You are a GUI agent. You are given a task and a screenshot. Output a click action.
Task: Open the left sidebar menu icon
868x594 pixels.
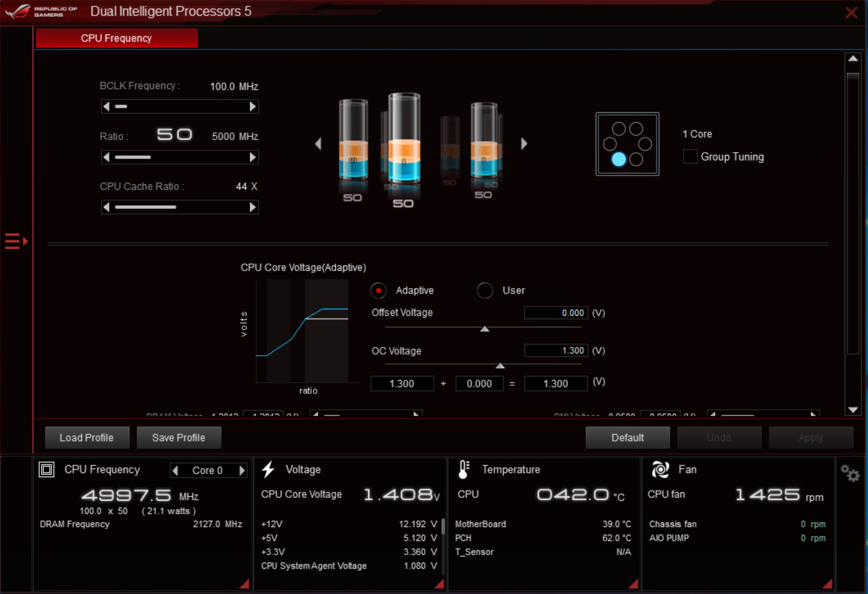[16, 241]
